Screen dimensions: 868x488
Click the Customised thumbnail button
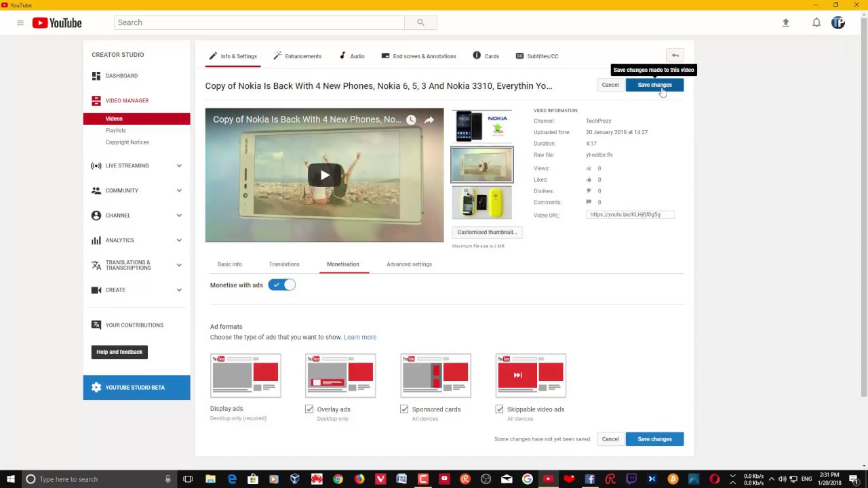487,232
